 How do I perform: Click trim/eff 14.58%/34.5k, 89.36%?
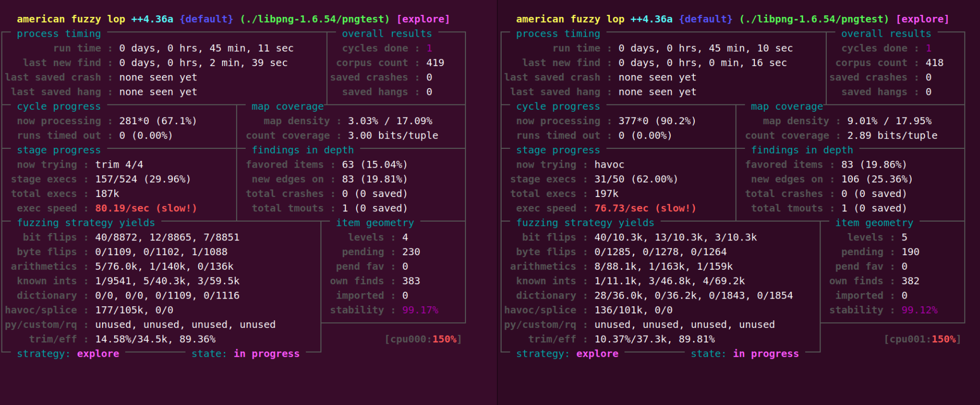point(155,339)
